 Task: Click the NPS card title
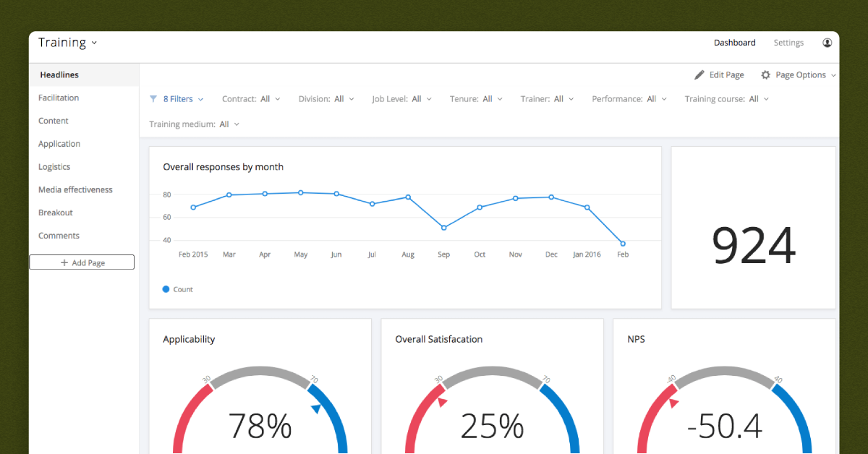click(637, 339)
